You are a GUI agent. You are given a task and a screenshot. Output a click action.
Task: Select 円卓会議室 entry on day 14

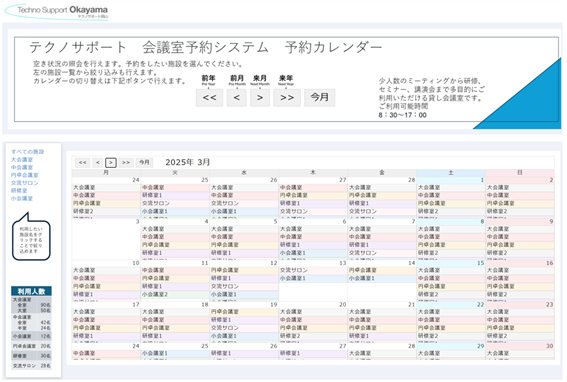tap(382, 271)
